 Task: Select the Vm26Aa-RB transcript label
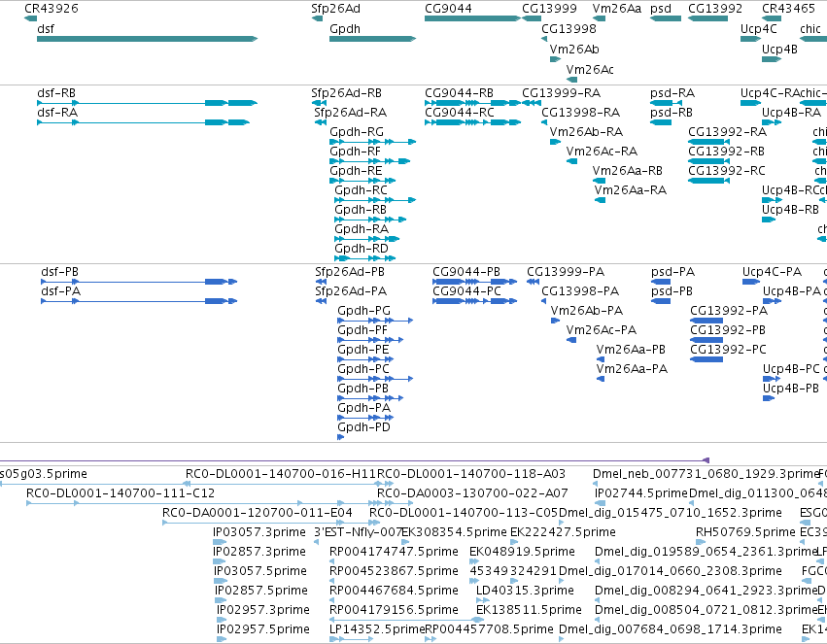click(x=627, y=171)
